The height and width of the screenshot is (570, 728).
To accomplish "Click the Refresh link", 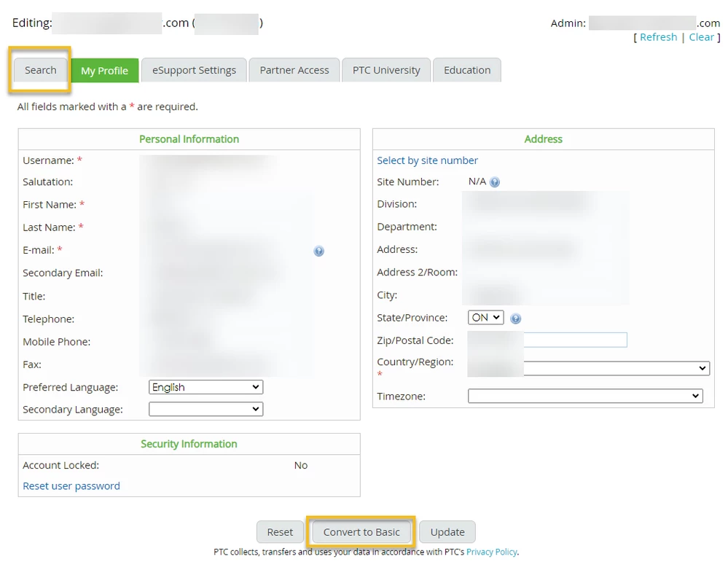I will [658, 37].
